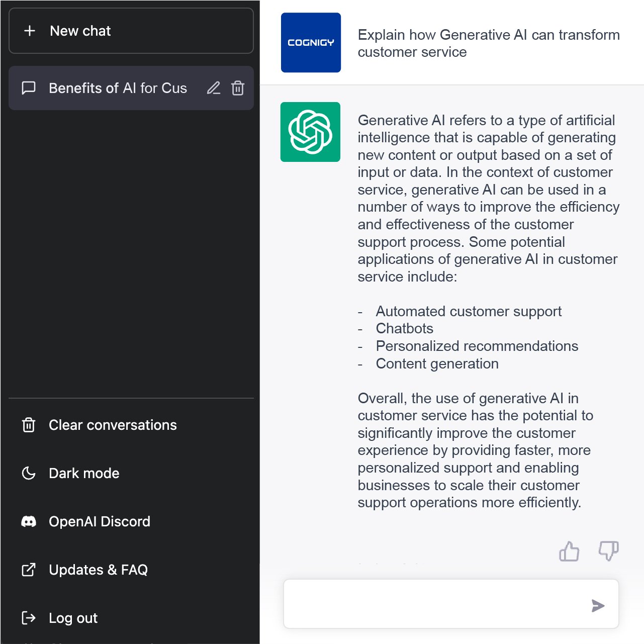Viewport: 644px width, 644px height.
Task: Give a thumbs down to the response
Action: coord(608,551)
